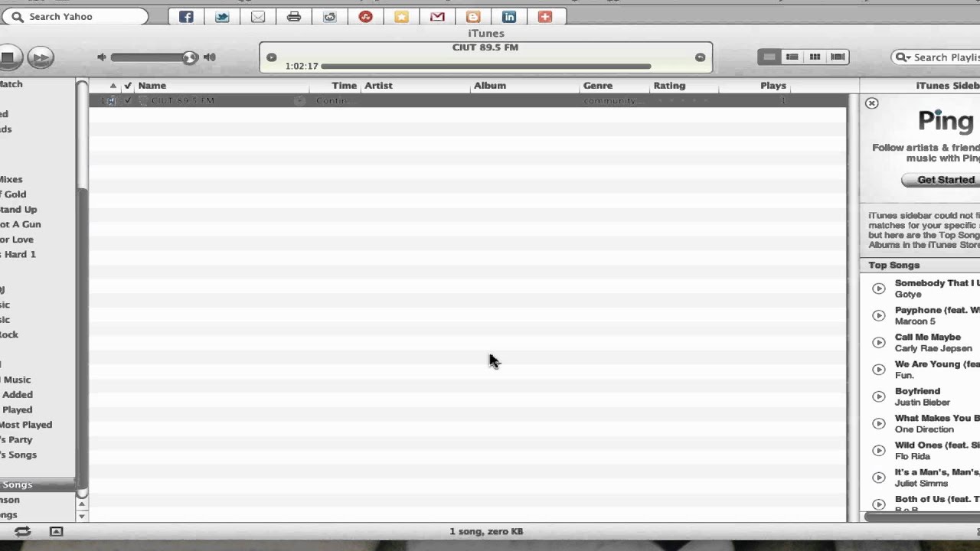
Task: Open the Call Me Maybe song link
Action: [x=928, y=337]
